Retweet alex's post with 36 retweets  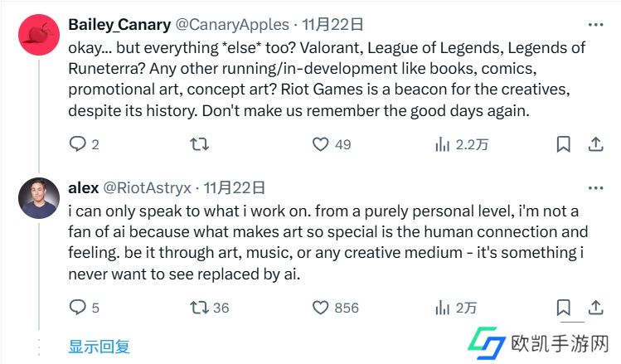click(x=200, y=308)
